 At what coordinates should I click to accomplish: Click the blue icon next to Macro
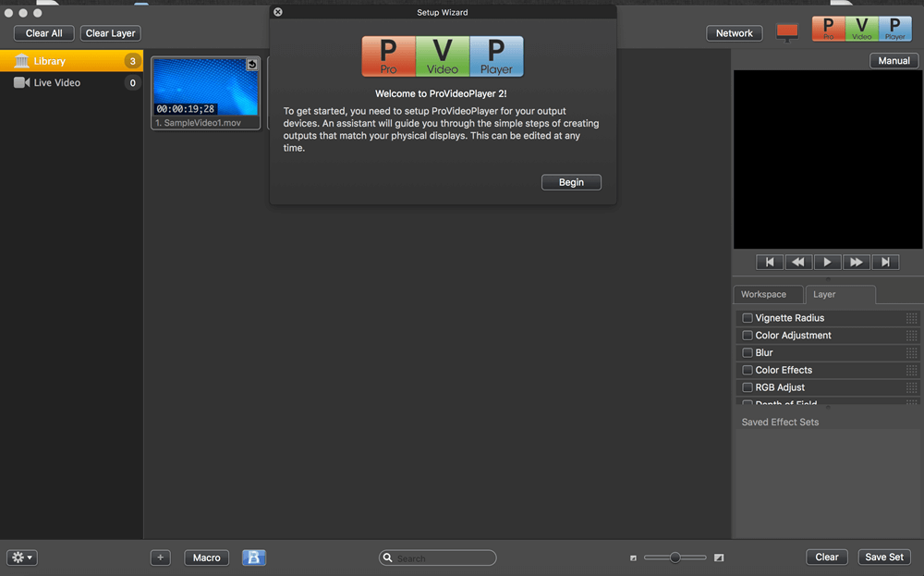(x=254, y=558)
